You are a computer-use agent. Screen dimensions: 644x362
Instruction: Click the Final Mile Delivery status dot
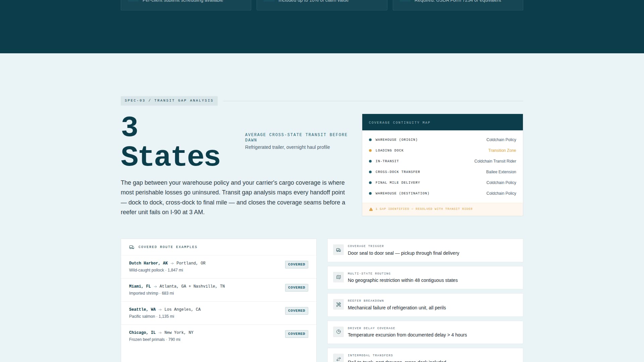tap(370, 183)
